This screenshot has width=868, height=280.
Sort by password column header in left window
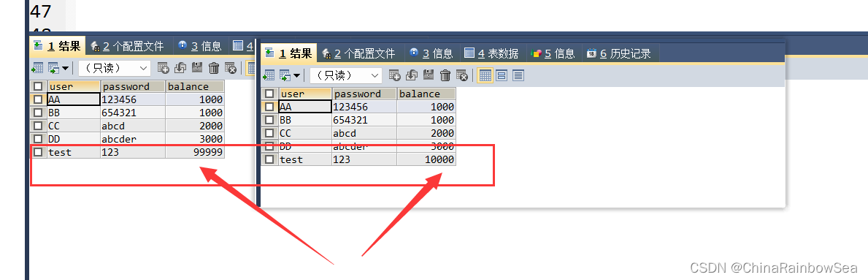133,86
